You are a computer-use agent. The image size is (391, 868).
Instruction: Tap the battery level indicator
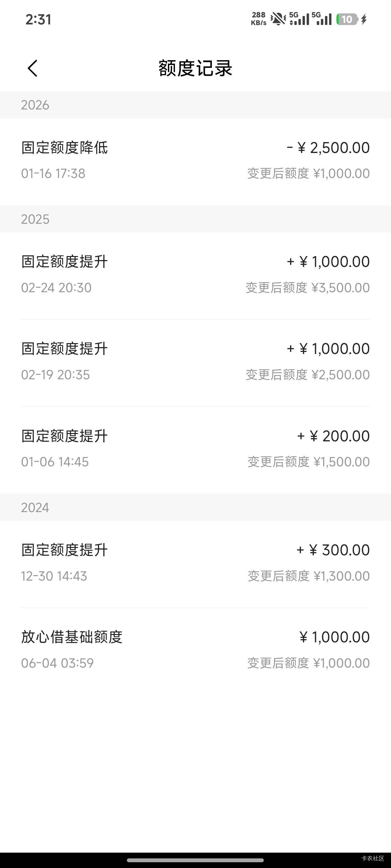point(347,19)
